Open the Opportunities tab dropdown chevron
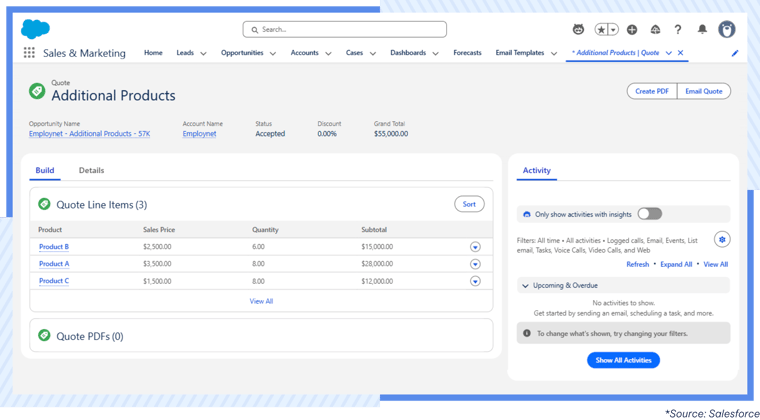This screenshot has height=420, width=760. click(273, 53)
